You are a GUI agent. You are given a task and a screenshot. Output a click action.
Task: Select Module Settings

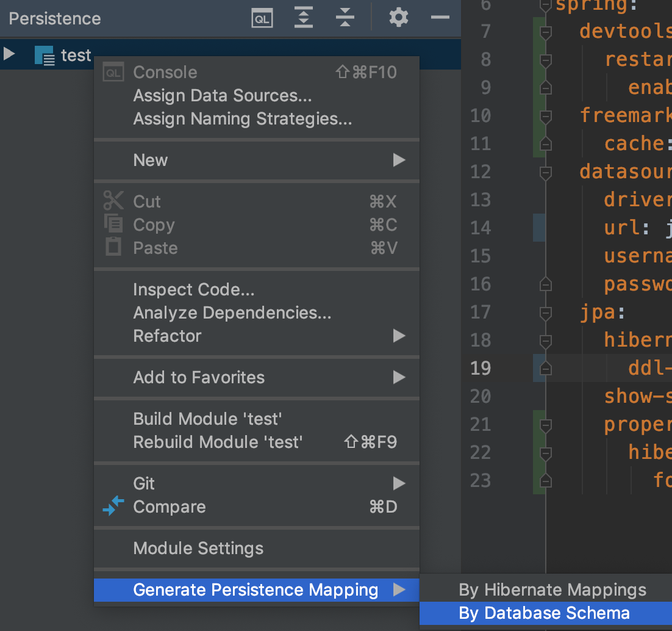(x=198, y=548)
